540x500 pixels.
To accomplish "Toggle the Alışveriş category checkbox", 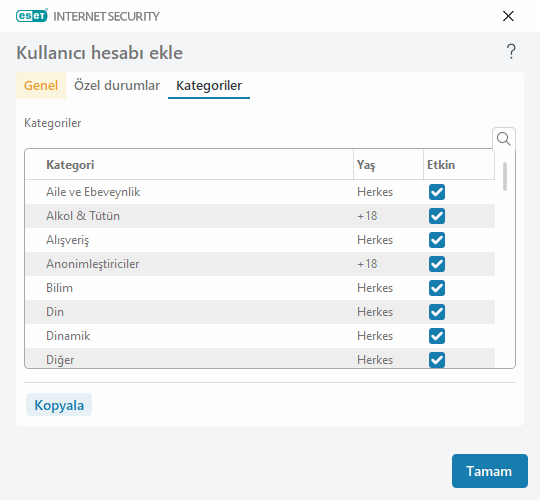I will [x=437, y=240].
